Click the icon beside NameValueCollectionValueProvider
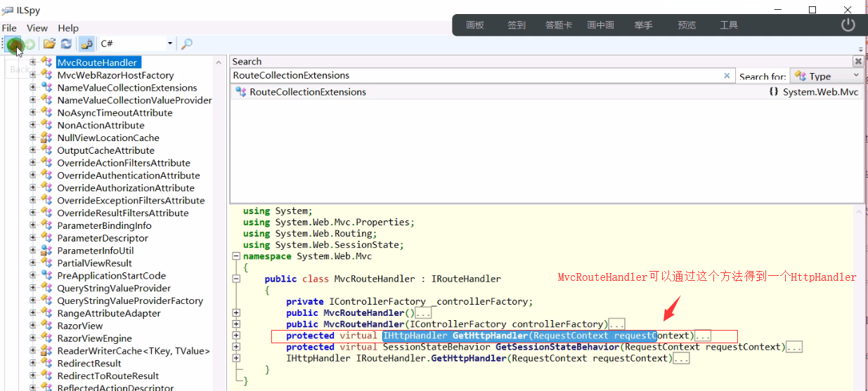Image resolution: width=868 pixels, height=391 pixels. tap(46, 100)
